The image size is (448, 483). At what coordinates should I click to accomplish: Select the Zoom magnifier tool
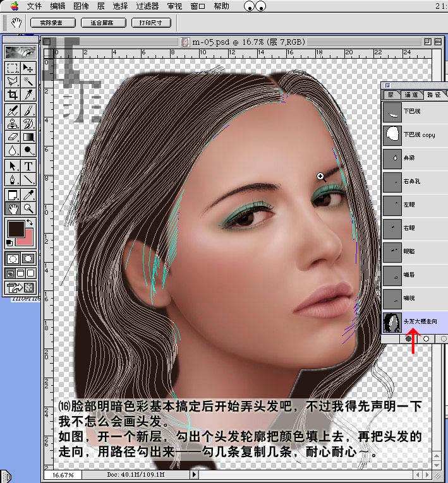28,208
